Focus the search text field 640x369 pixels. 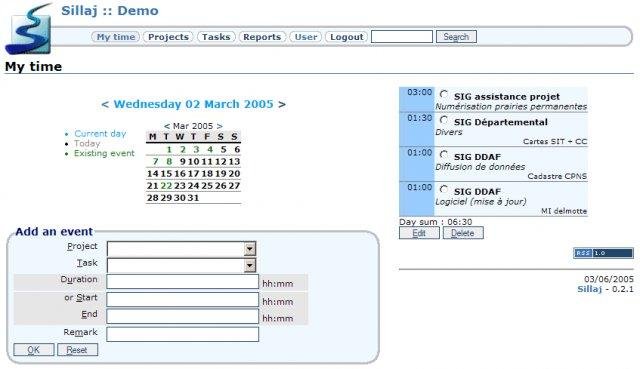(402, 37)
